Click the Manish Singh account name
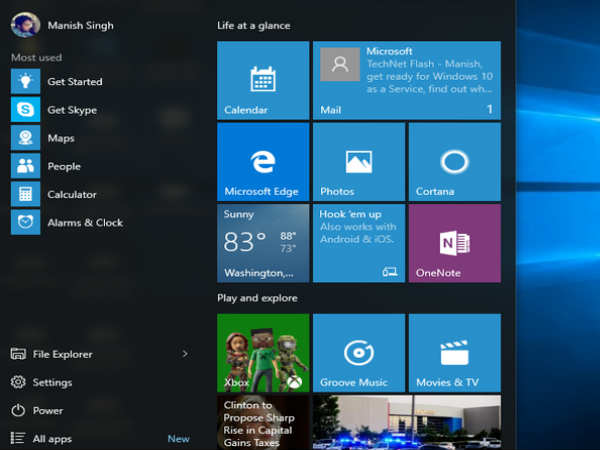600x450 pixels. coord(80,25)
